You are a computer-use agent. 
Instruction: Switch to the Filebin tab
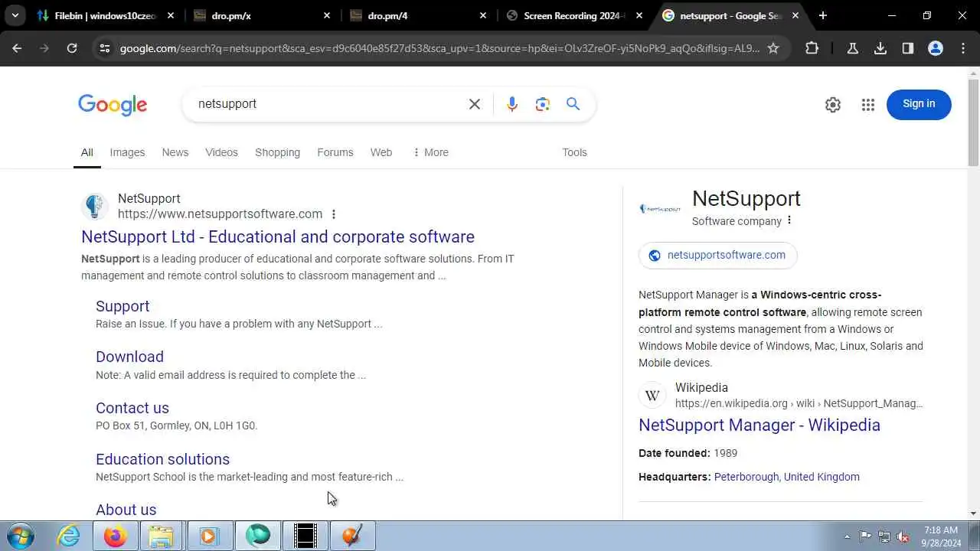[x=105, y=15]
